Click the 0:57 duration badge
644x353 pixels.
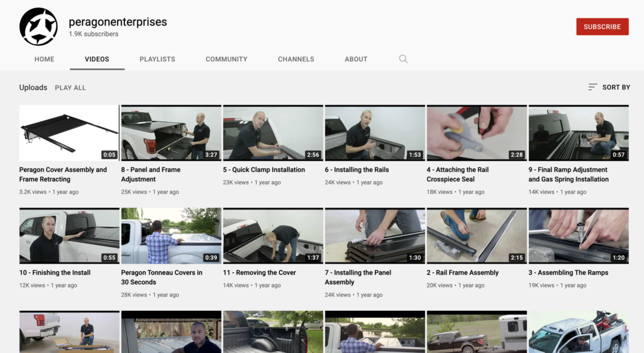tap(619, 155)
